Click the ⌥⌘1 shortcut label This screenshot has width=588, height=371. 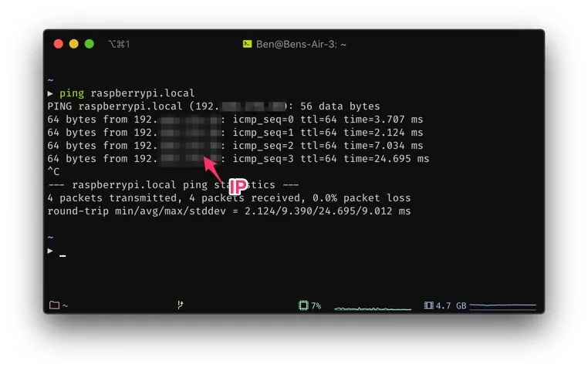point(119,44)
